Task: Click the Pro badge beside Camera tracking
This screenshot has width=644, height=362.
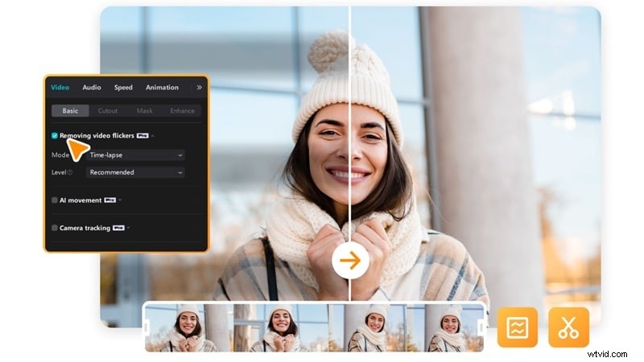Action: click(x=118, y=228)
